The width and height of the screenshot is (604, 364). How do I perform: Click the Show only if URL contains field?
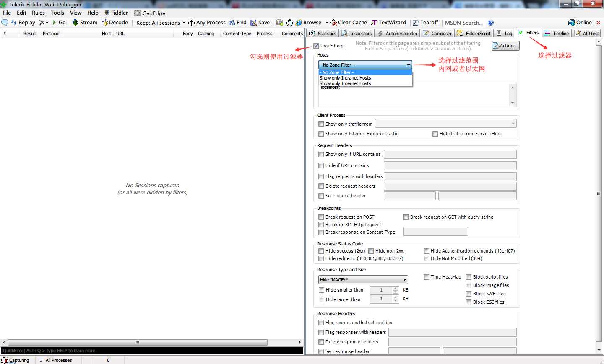(x=450, y=154)
